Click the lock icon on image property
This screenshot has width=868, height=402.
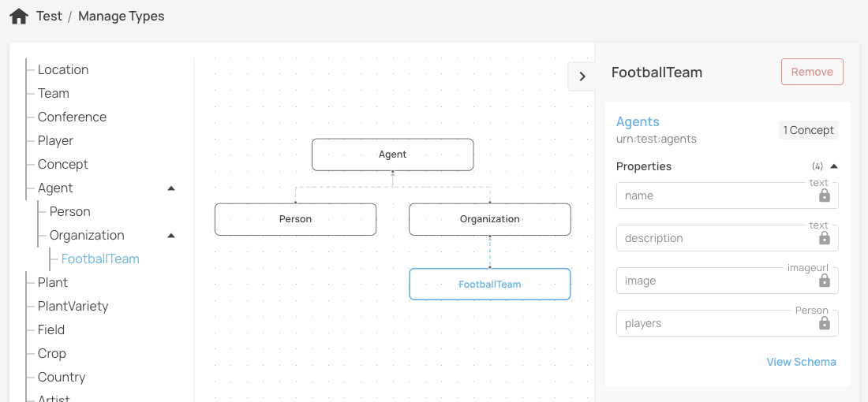point(824,281)
